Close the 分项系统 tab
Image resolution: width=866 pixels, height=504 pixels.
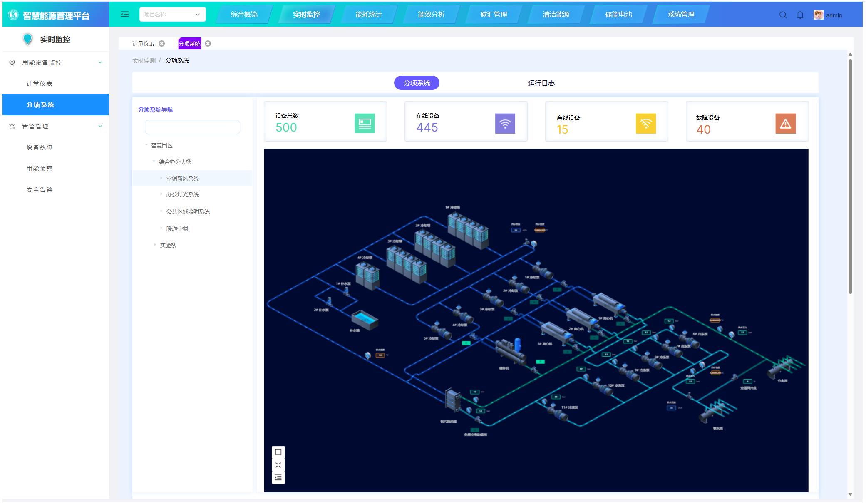208,44
